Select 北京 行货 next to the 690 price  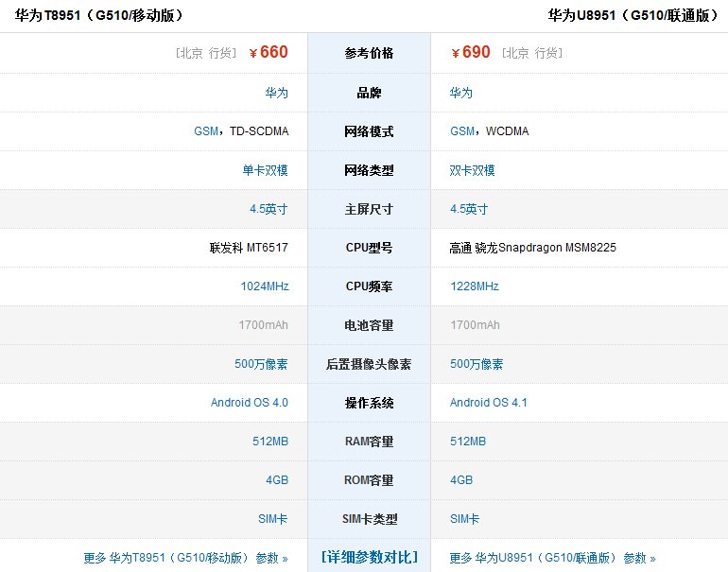[532, 53]
